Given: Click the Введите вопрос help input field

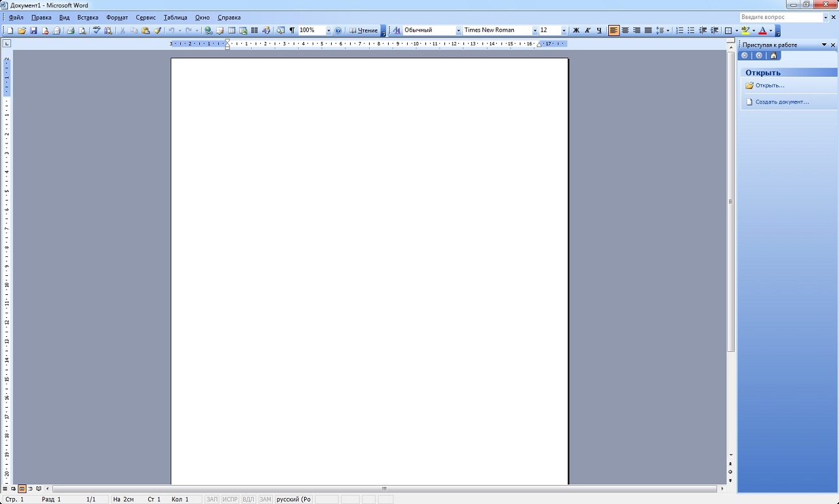Looking at the screenshot, I should click(780, 18).
